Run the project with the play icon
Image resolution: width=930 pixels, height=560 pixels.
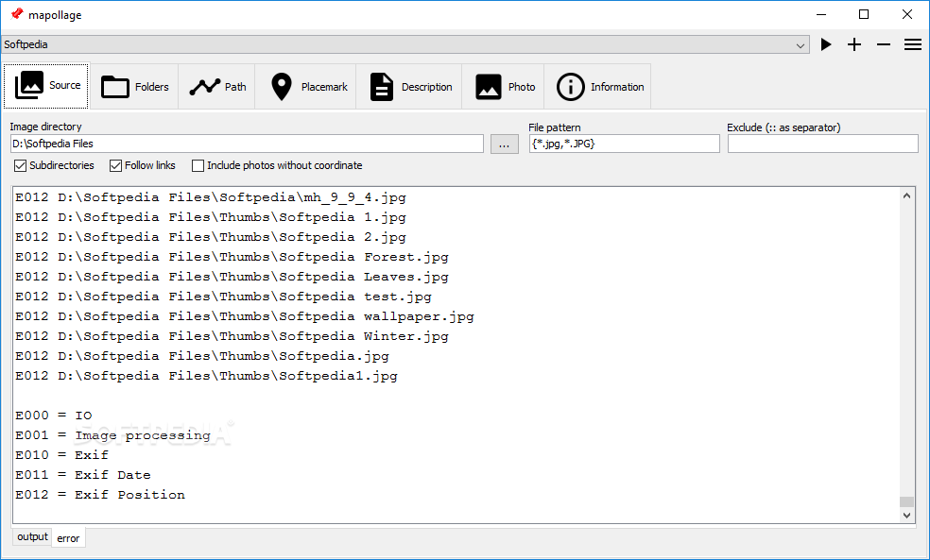[x=826, y=44]
